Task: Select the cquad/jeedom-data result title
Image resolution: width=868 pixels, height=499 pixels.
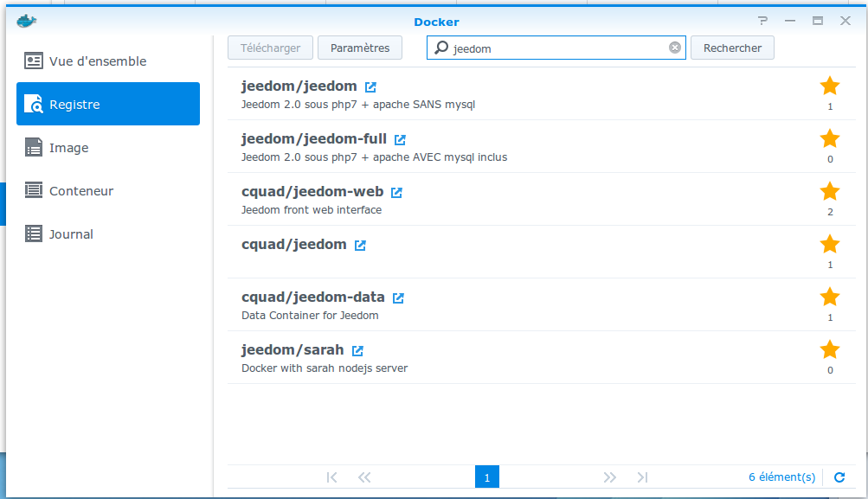Action: click(312, 297)
